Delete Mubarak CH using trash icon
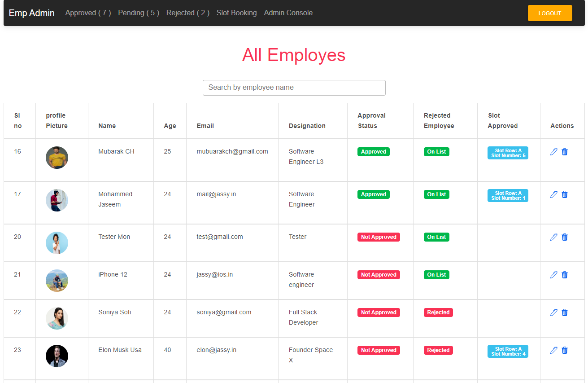This screenshot has height=383, width=588. pyautogui.click(x=564, y=152)
